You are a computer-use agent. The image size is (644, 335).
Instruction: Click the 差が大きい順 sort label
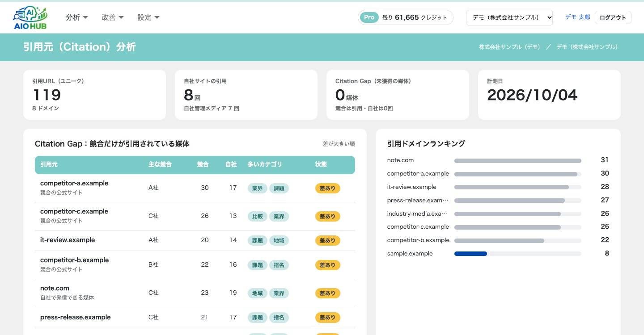(339, 144)
